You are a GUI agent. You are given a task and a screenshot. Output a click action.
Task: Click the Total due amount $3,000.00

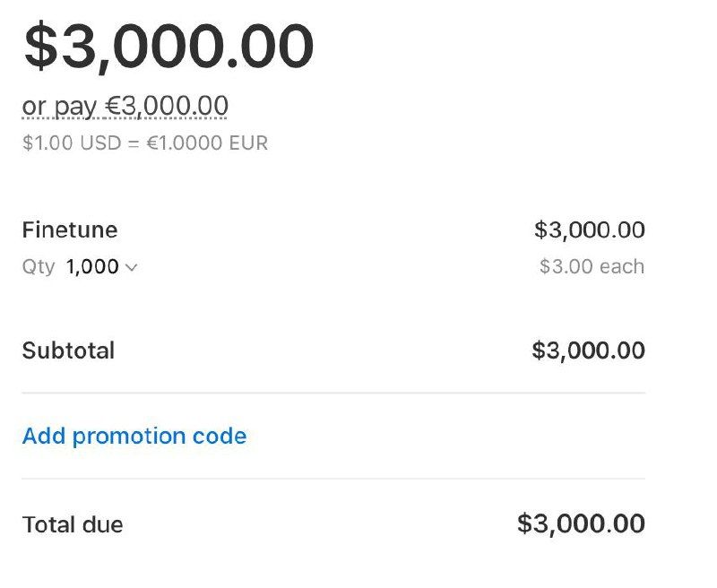581,523
